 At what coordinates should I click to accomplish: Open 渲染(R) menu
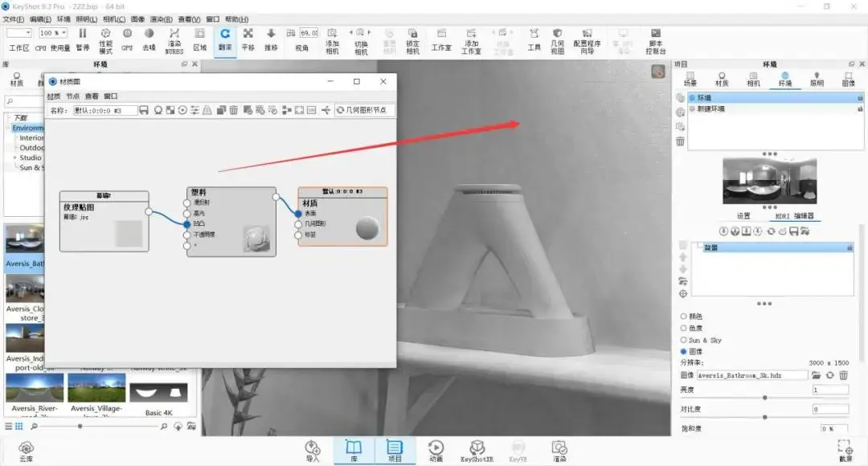pyautogui.click(x=161, y=19)
